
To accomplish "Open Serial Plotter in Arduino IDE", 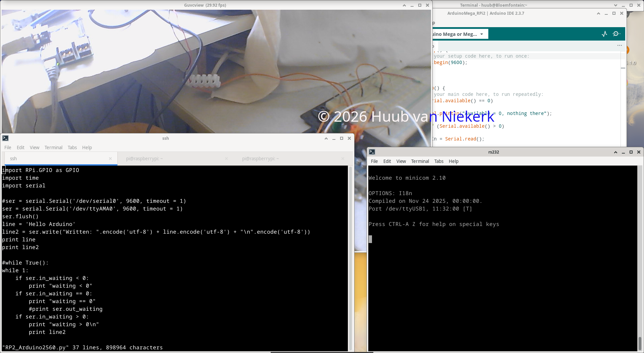I will [x=604, y=34].
